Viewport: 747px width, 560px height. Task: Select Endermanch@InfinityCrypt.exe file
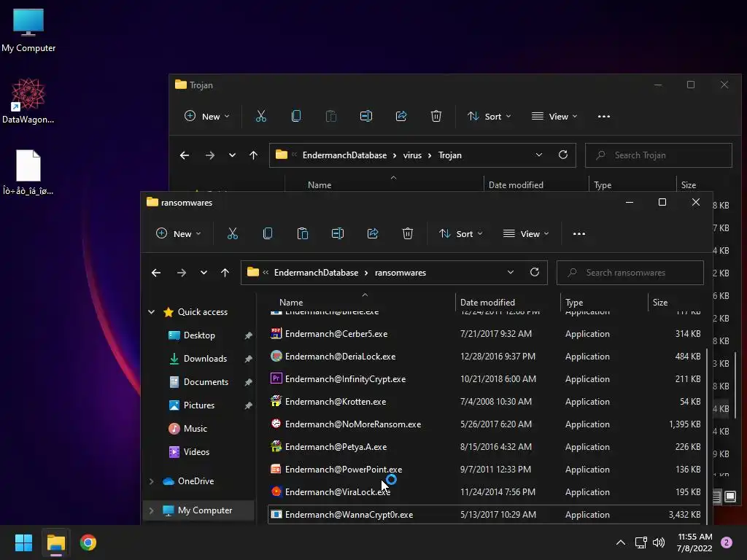click(x=484, y=379)
